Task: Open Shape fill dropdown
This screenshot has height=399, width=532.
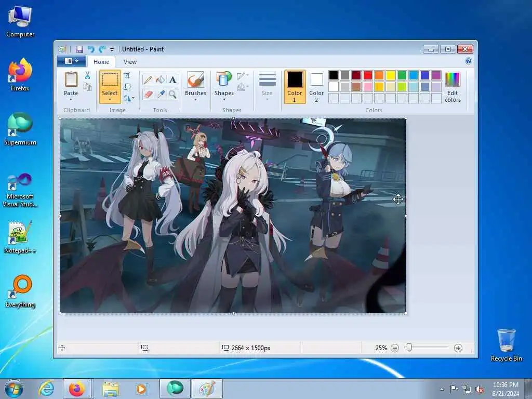Action: 243,87
